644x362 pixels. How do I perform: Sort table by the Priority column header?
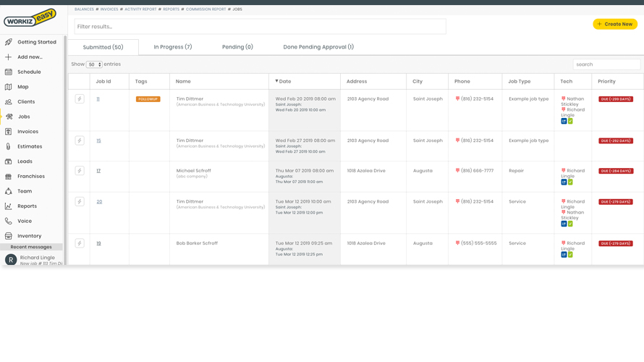[606, 82]
